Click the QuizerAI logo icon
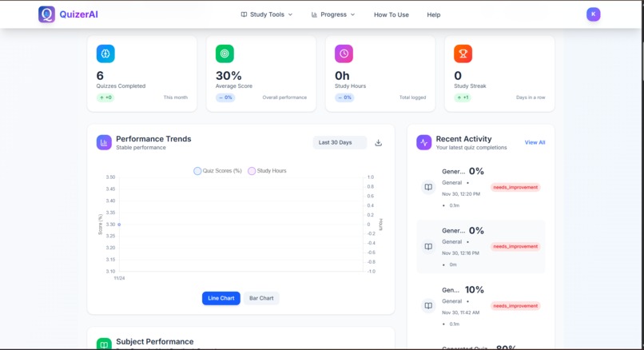The height and width of the screenshot is (350, 644). (46, 14)
